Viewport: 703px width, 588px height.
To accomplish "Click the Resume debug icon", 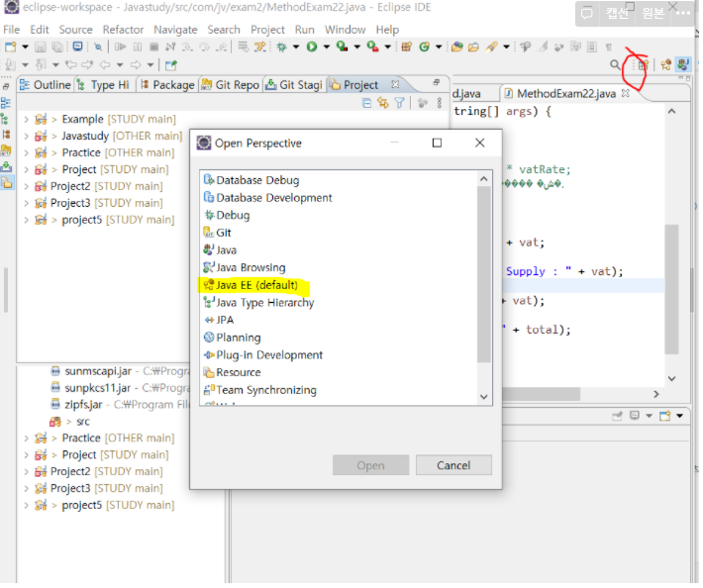I will coord(120,47).
